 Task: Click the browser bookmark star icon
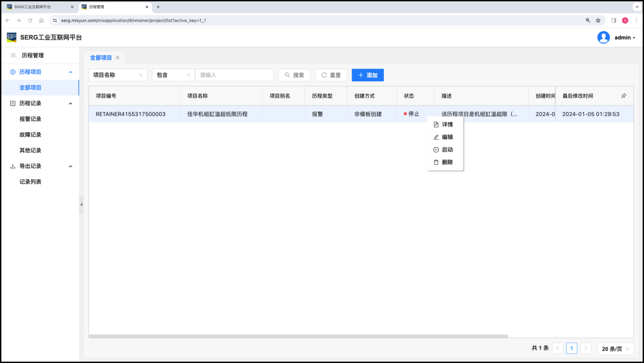pos(598,20)
